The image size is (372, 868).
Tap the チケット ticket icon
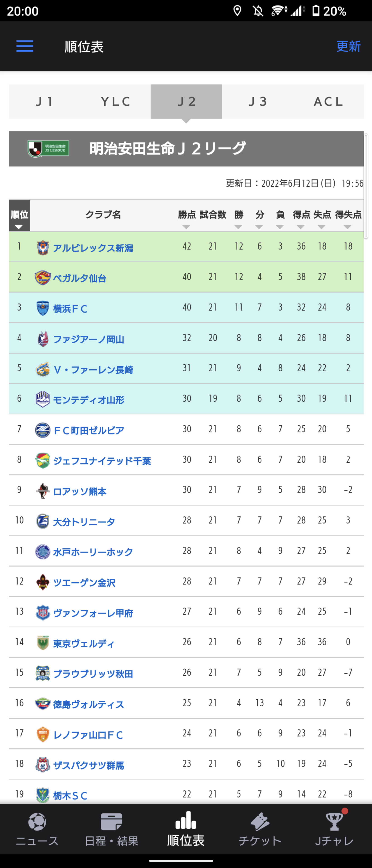(260, 821)
